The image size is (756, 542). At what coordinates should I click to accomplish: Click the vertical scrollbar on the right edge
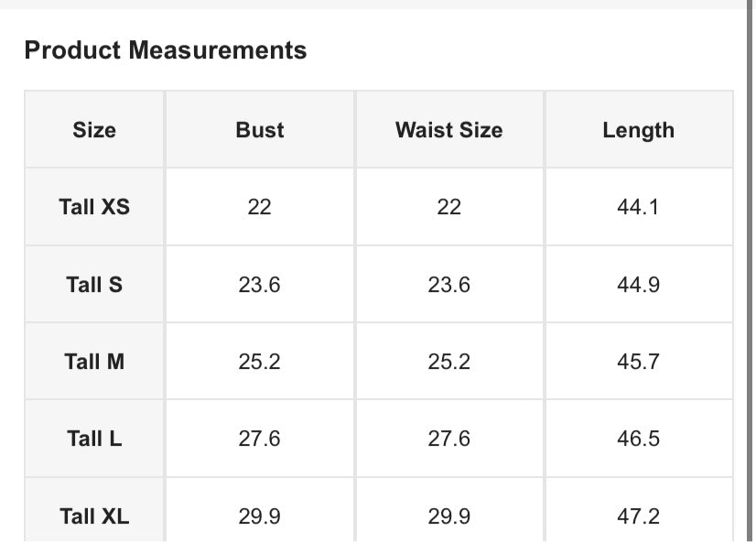tap(751, 271)
